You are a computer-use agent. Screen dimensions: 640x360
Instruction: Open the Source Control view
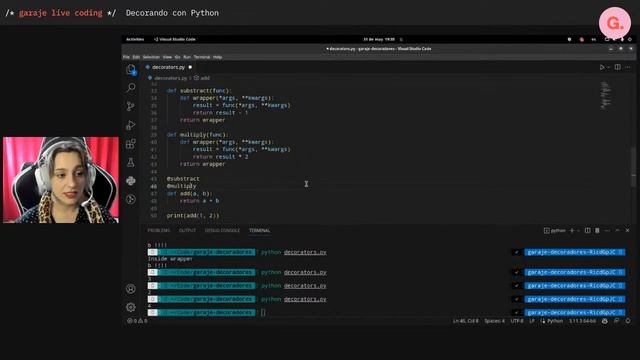pyautogui.click(x=131, y=107)
